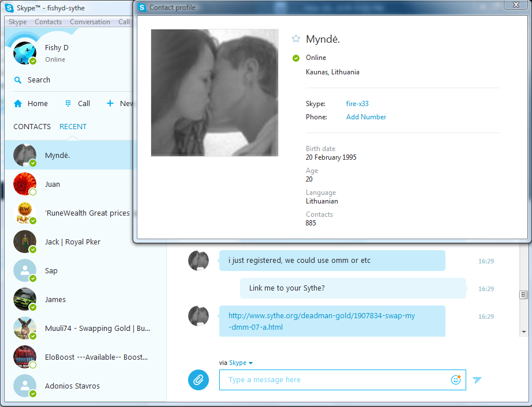This screenshot has width=532, height=407.
Task: Click 'Kaunas, Lithuania' location text
Action: pyautogui.click(x=332, y=72)
